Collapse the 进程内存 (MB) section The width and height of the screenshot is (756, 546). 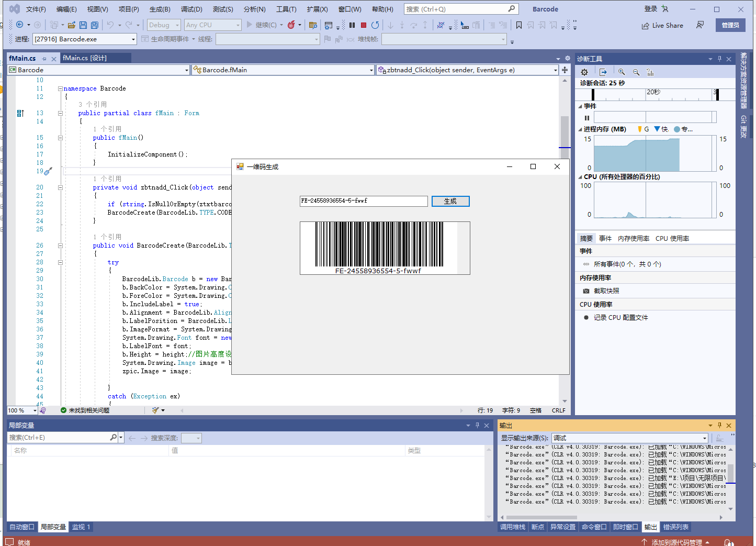pos(580,129)
